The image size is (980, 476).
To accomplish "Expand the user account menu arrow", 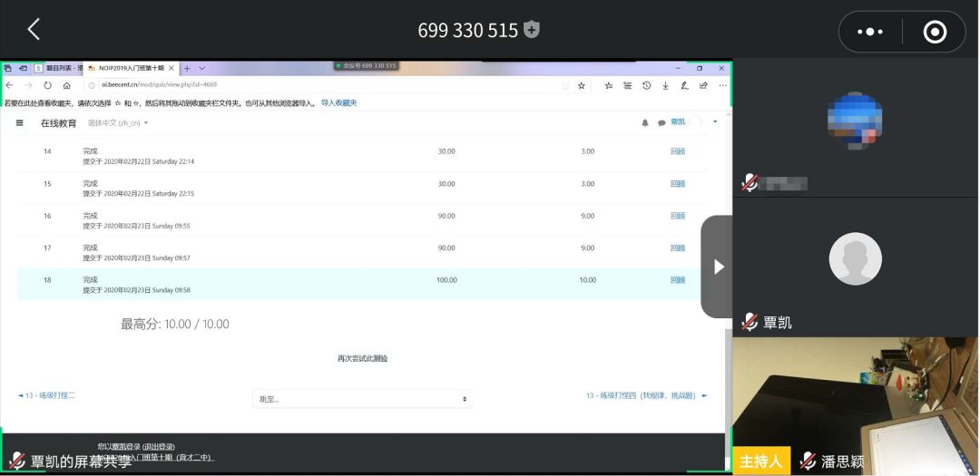I will coord(715,121).
